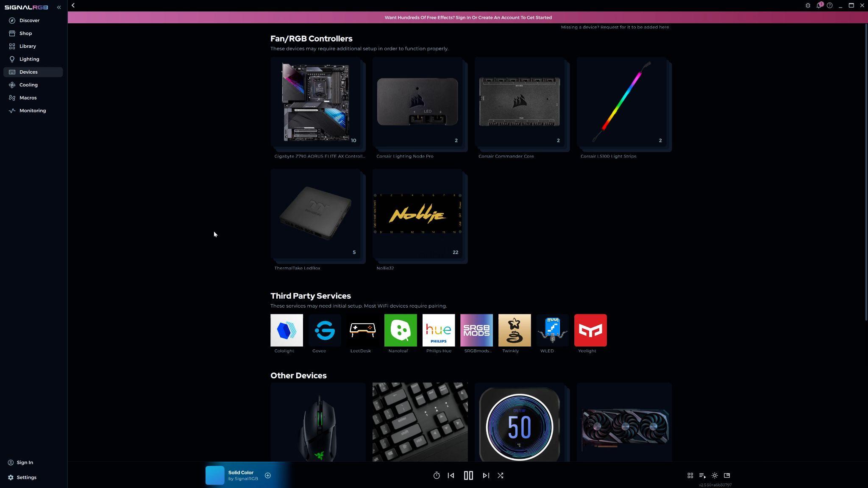Open the Nollie32 controller card
Screen dimensions: 868x488
tap(420, 216)
